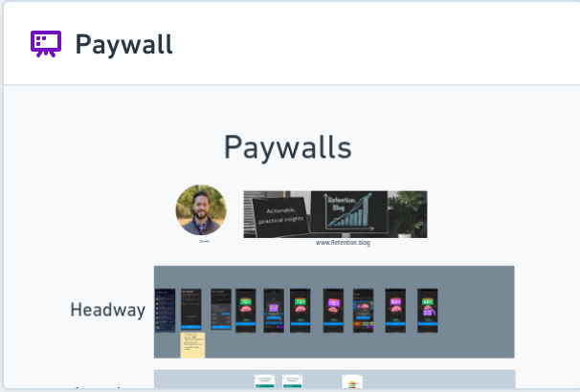This screenshot has height=392, width=580.
Task: Open the purple gift box popup screenshot
Action: (274, 311)
